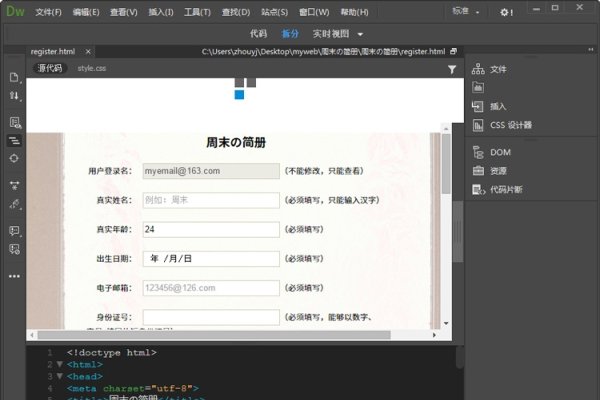Click the 身份证号 input field
The height and width of the screenshot is (400, 600).
[211, 317]
